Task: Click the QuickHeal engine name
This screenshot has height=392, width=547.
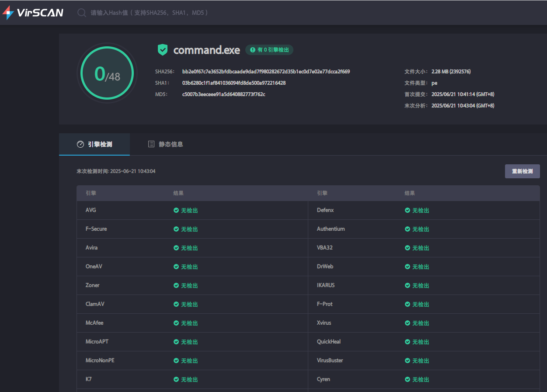Action: 329,342
